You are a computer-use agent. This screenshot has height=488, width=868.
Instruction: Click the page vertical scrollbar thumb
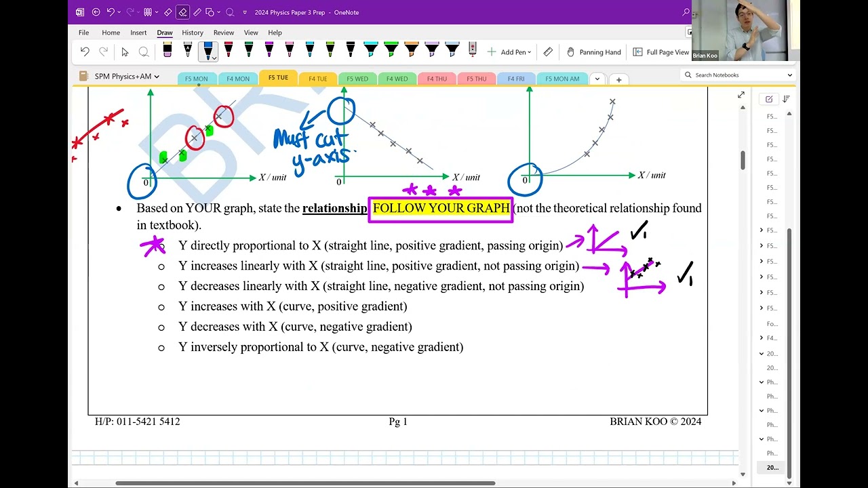pos(743,161)
